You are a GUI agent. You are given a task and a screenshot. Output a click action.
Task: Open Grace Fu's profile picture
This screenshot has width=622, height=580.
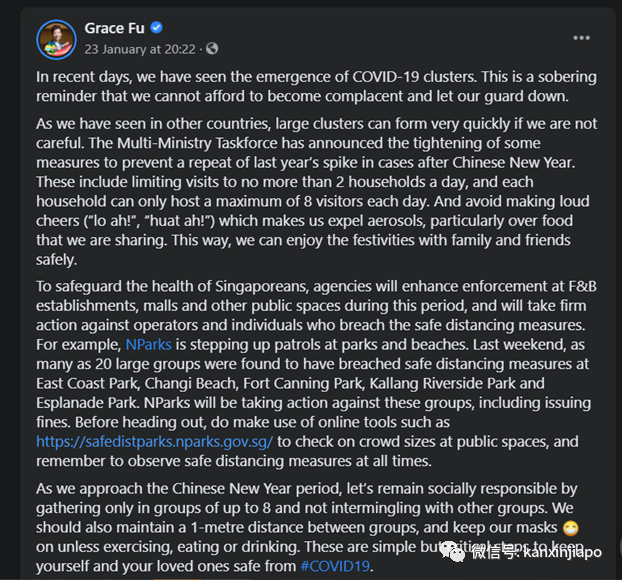56,39
